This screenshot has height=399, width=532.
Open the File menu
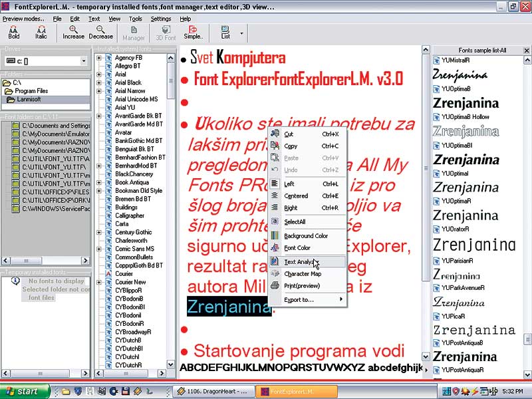click(x=57, y=19)
